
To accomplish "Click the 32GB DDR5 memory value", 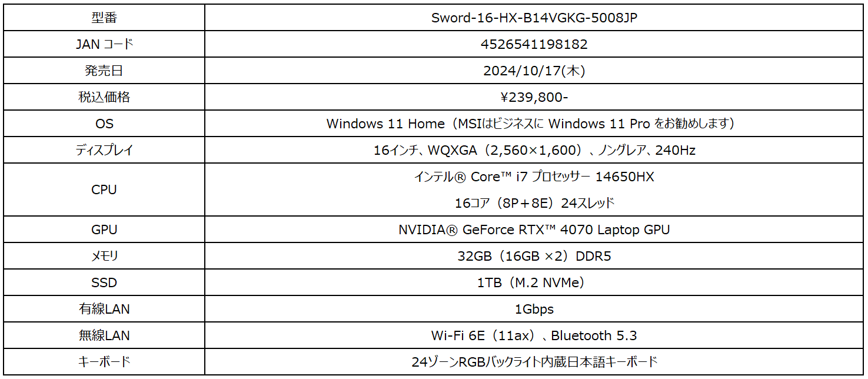I will pos(534,256).
